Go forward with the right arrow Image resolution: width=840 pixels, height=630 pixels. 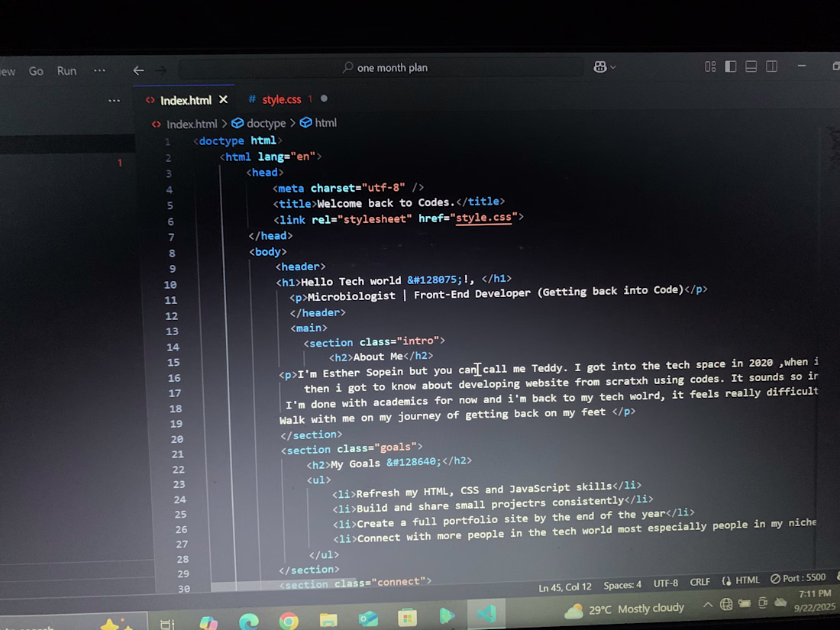click(x=160, y=70)
